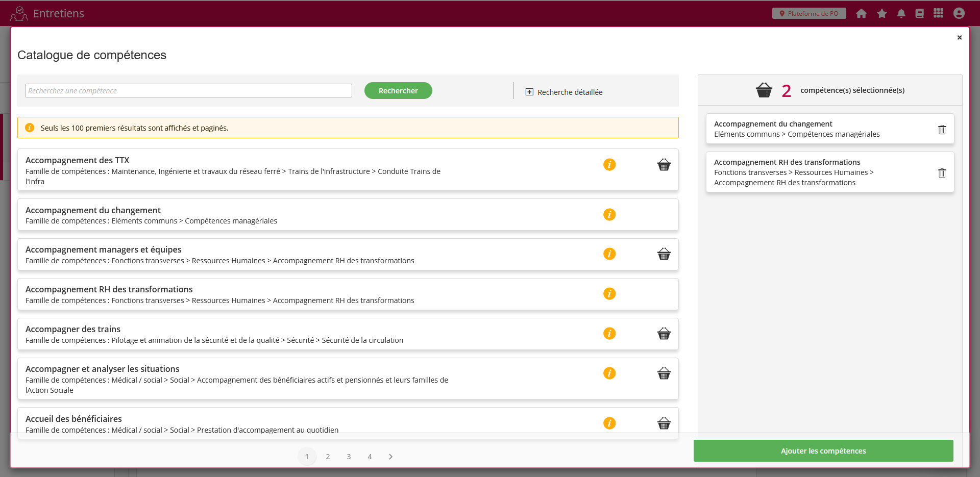The image size is (980, 477).
Task: Show info for Accompagnement du changement
Action: pos(609,215)
